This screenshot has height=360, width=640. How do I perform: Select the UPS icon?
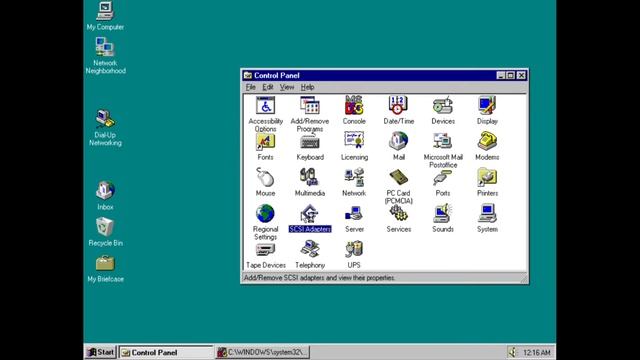point(354,249)
